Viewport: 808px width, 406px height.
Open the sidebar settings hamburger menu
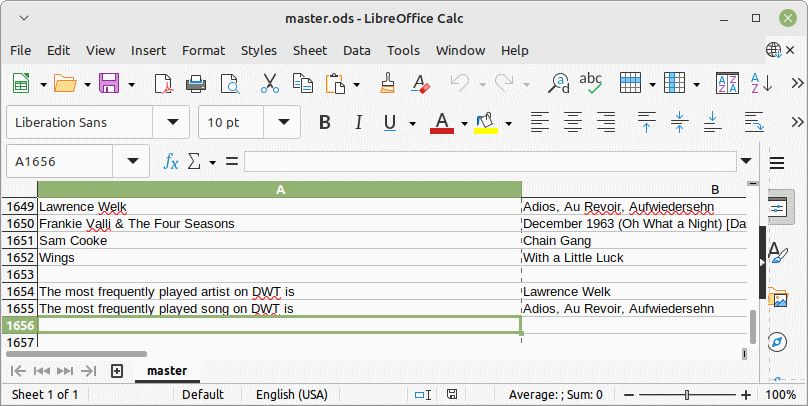pyautogui.click(x=777, y=163)
